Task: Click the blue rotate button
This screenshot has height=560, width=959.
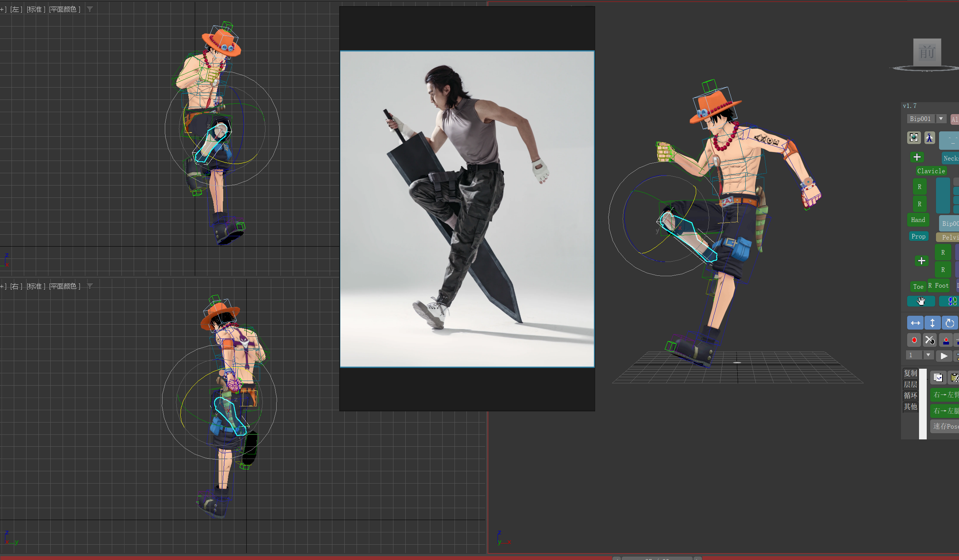Action: tap(949, 323)
